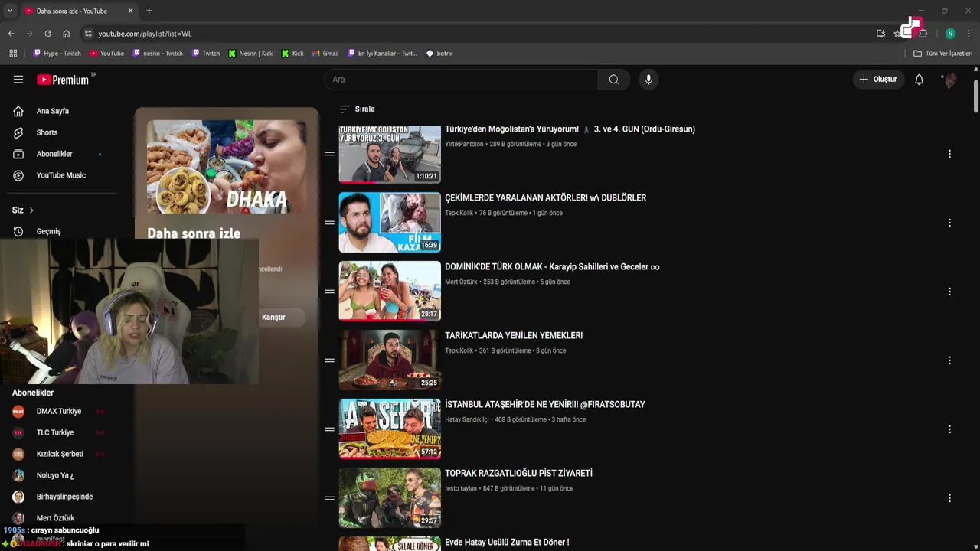Open Hype - Twitch bookmark

point(57,54)
